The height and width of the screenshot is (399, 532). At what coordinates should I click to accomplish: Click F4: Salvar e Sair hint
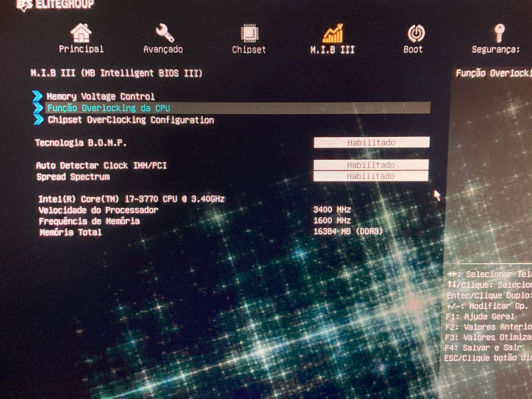point(483,347)
